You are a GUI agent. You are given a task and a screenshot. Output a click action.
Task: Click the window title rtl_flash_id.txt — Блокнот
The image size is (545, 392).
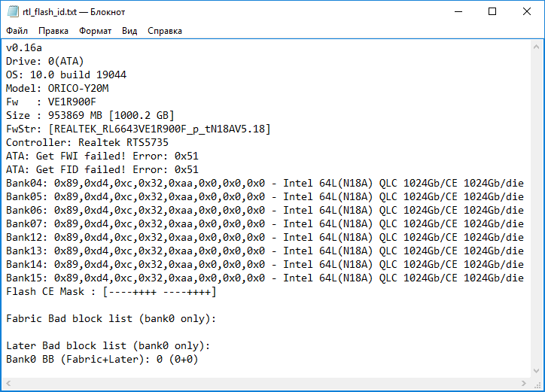pyautogui.click(x=74, y=12)
